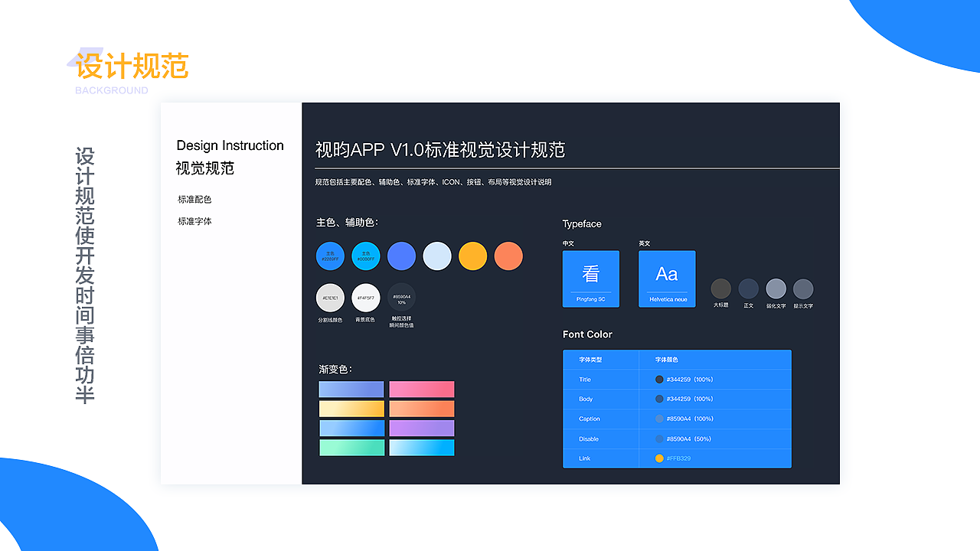Click the color dot in Body row

pyautogui.click(x=659, y=399)
